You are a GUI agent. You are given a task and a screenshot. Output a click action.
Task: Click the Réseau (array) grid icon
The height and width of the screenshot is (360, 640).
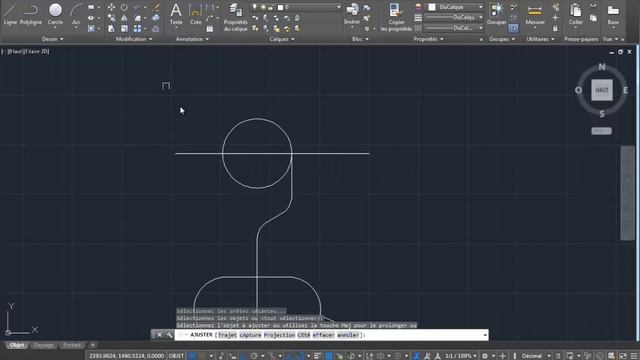[x=138, y=28]
